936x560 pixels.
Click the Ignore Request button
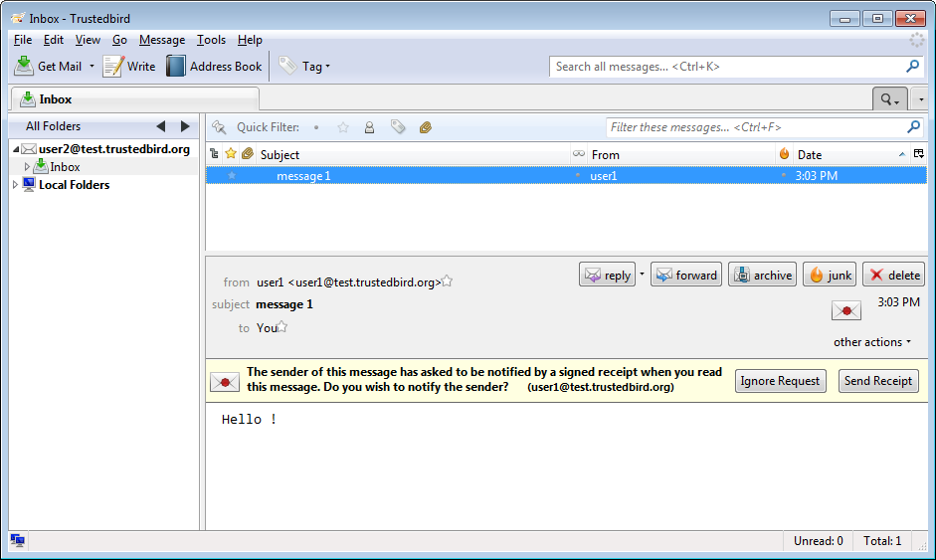[780, 381]
